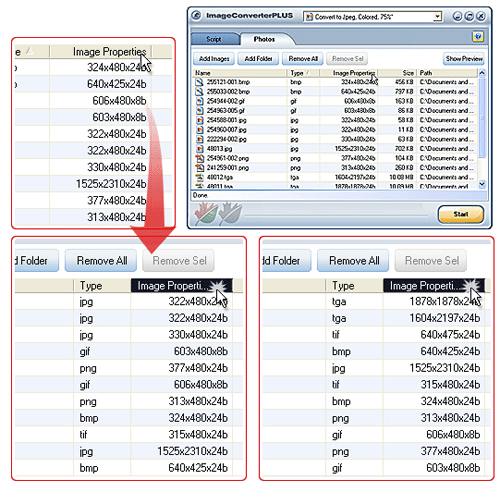The width and height of the screenshot is (500, 492).
Task: Click the Size column header
Action: [x=397, y=73]
